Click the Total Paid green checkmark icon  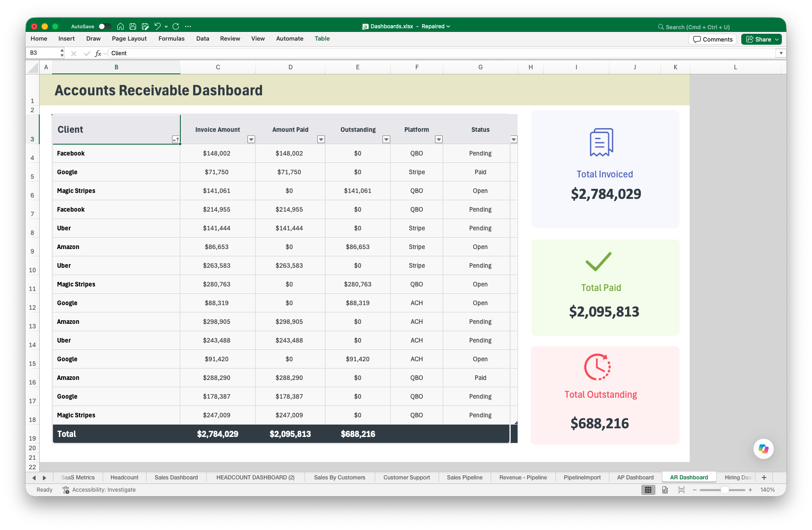click(598, 261)
